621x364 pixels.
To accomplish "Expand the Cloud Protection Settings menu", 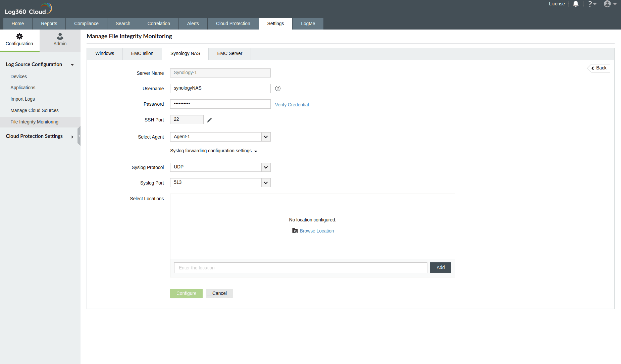I will pos(72,137).
